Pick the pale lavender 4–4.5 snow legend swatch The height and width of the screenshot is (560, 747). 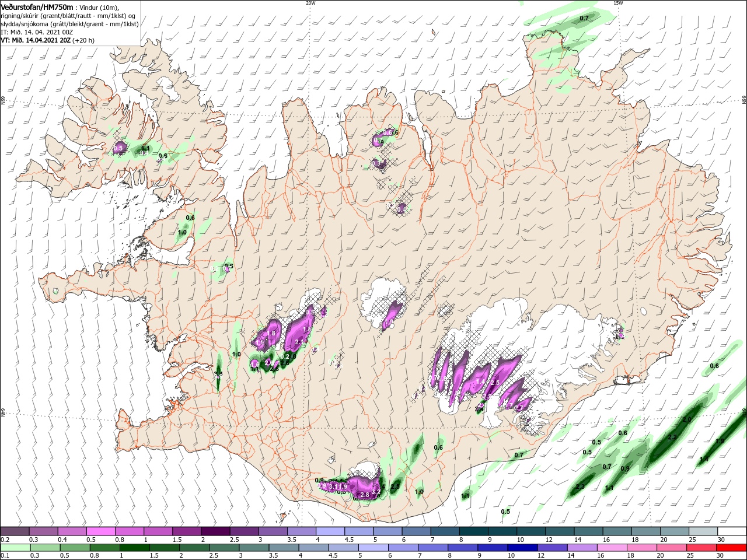click(330, 531)
